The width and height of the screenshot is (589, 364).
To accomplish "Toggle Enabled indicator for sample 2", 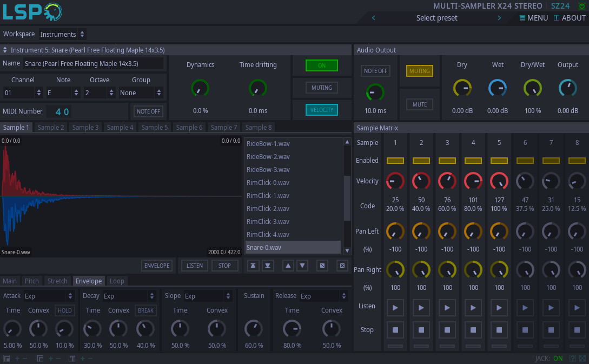I will tap(421, 161).
